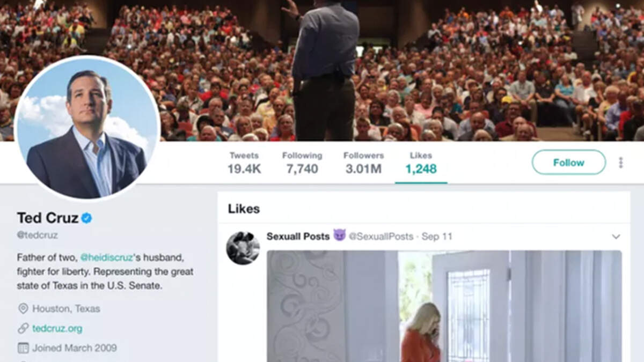The width and height of the screenshot is (644, 362).
Task: Open Ted Cruz's circular profile photo
Action: (87, 128)
